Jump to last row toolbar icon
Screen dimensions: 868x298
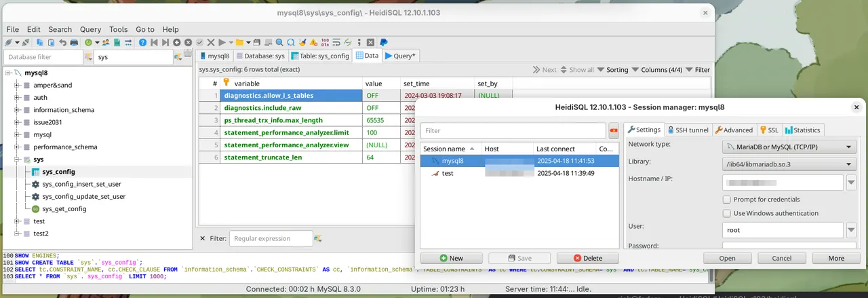(x=165, y=42)
